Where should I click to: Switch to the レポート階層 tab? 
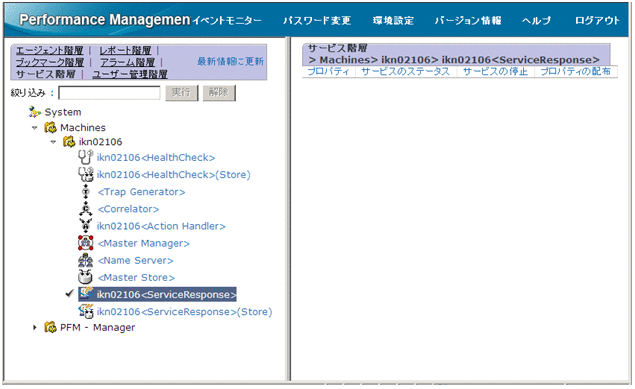(x=125, y=50)
